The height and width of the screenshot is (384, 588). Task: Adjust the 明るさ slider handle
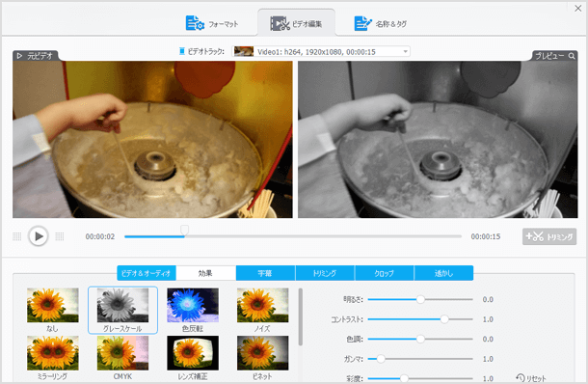pyautogui.click(x=420, y=299)
